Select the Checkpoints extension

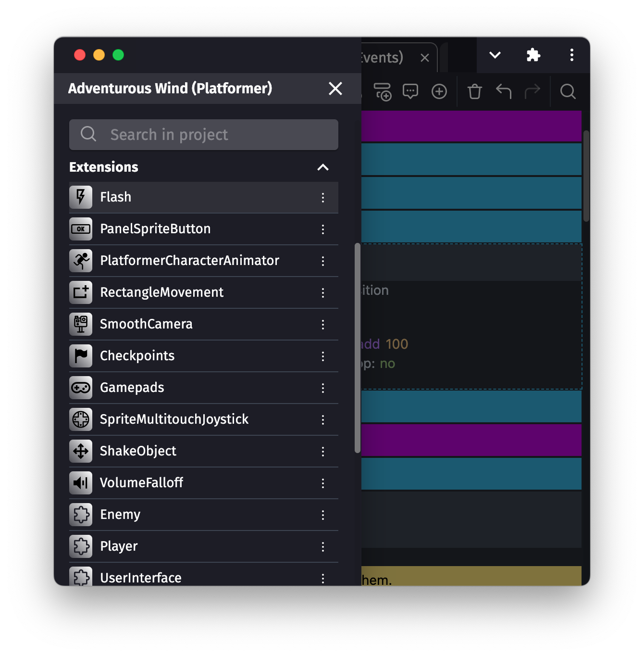pos(137,356)
